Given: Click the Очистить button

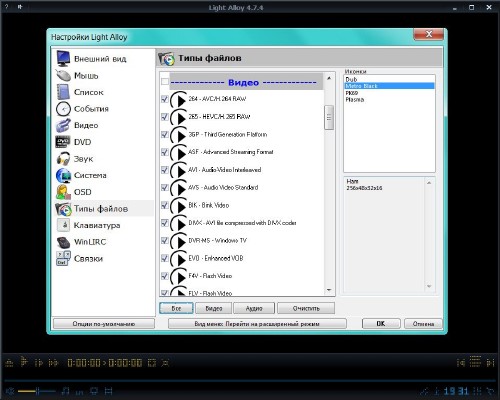Looking at the screenshot, I should click(x=306, y=308).
